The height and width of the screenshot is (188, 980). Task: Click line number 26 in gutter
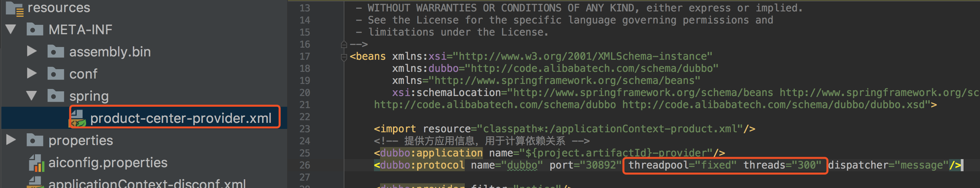click(305, 165)
